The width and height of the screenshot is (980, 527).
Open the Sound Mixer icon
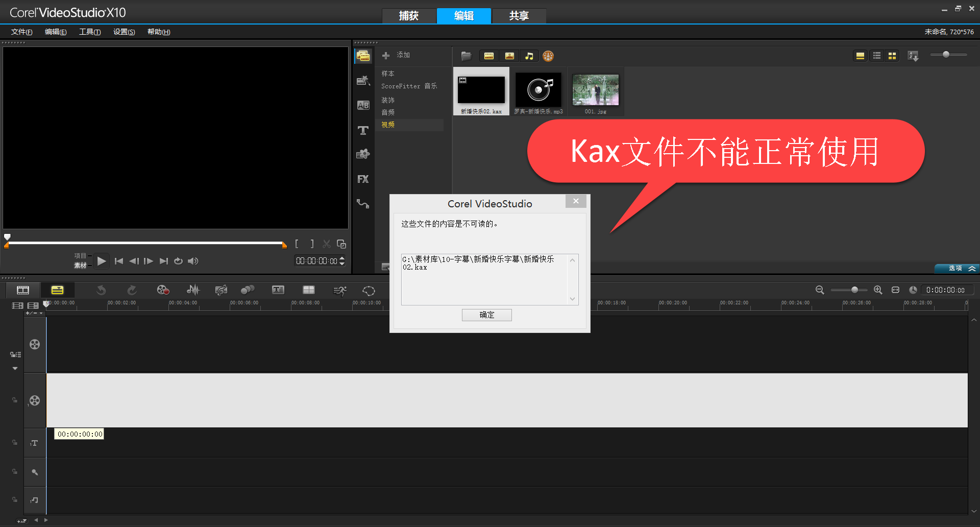[193, 290]
